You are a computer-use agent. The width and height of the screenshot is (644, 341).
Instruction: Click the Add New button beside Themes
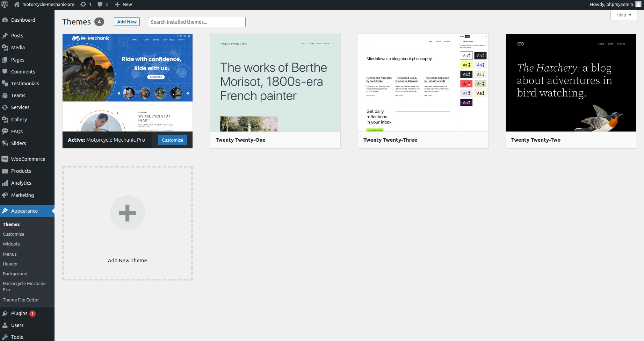(x=127, y=22)
